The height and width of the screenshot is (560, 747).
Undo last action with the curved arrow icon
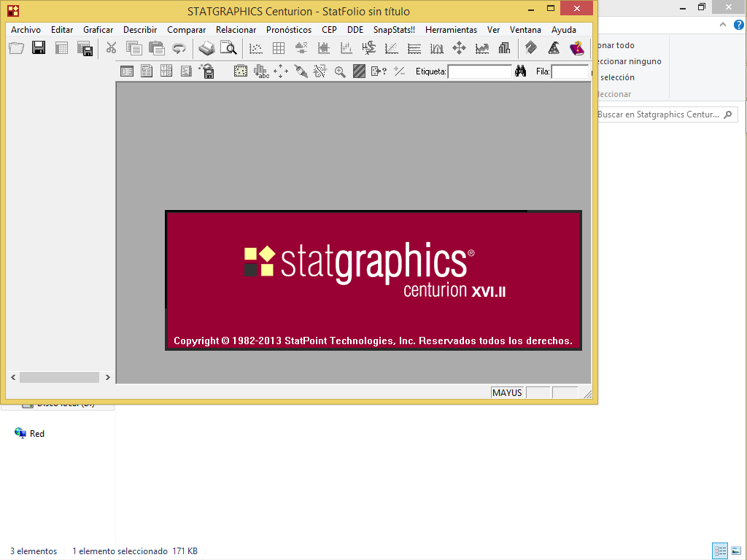pyautogui.click(x=179, y=48)
